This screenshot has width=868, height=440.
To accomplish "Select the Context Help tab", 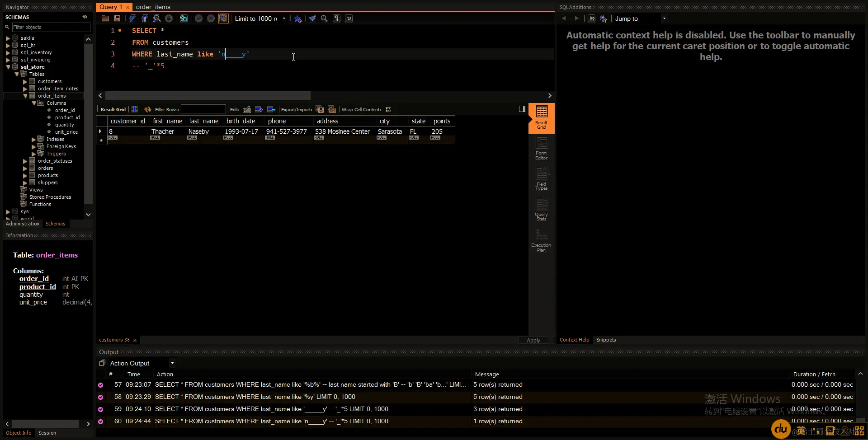I will click(574, 340).
